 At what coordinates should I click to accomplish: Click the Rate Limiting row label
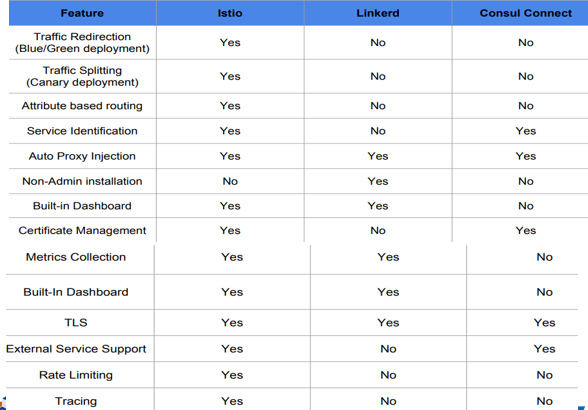(x=76, y=375)
